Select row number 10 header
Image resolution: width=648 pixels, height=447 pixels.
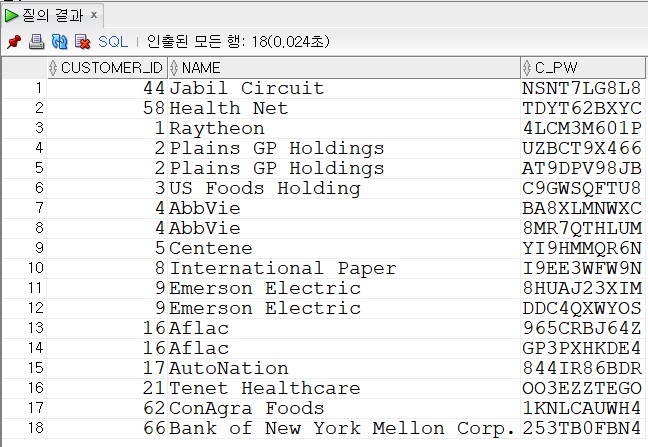24,268
